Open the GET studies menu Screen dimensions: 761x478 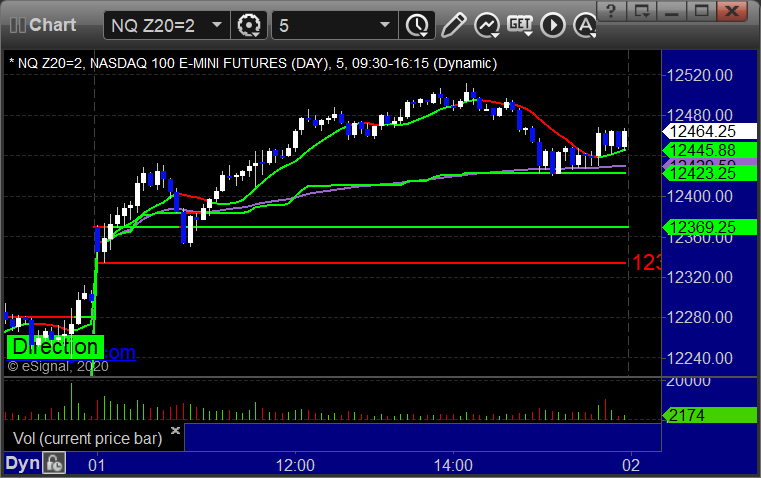(x=520, y=25)
